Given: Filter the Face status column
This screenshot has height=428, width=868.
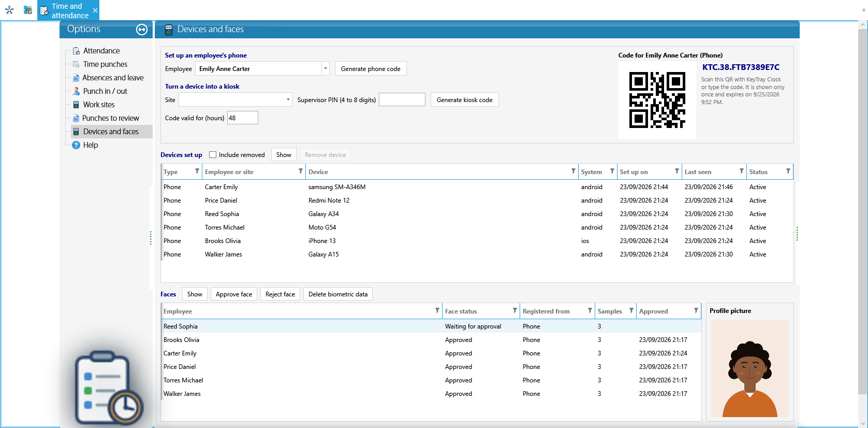Looking at the screenshot, I should (x=514, y=311).
